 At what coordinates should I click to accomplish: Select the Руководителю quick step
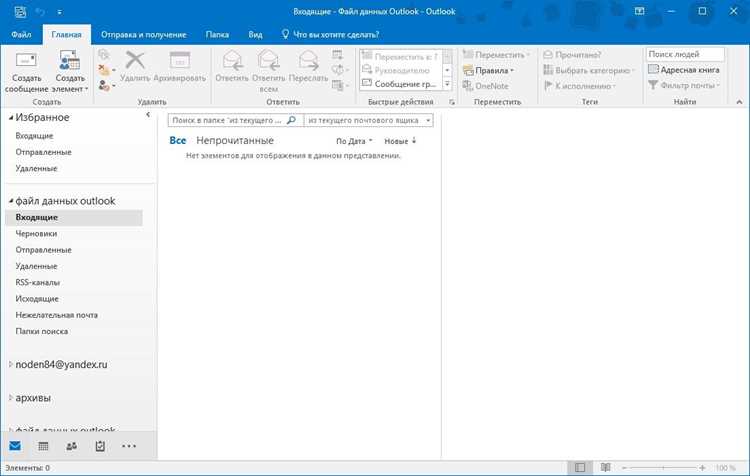click(x=399, y=70)
